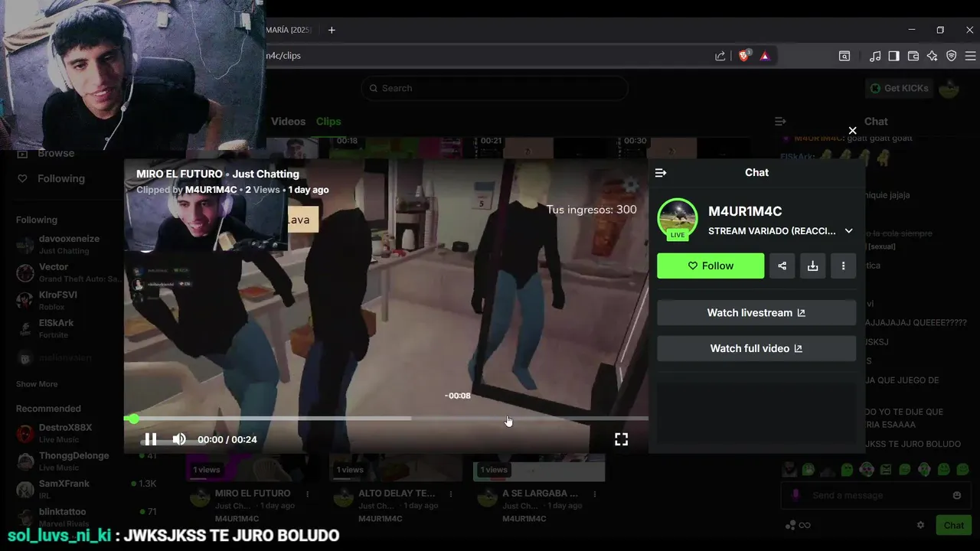This screenshot has width=980, height=551.
Task: Open options for ALTO DELAY clip
Action: pos(450,494)
